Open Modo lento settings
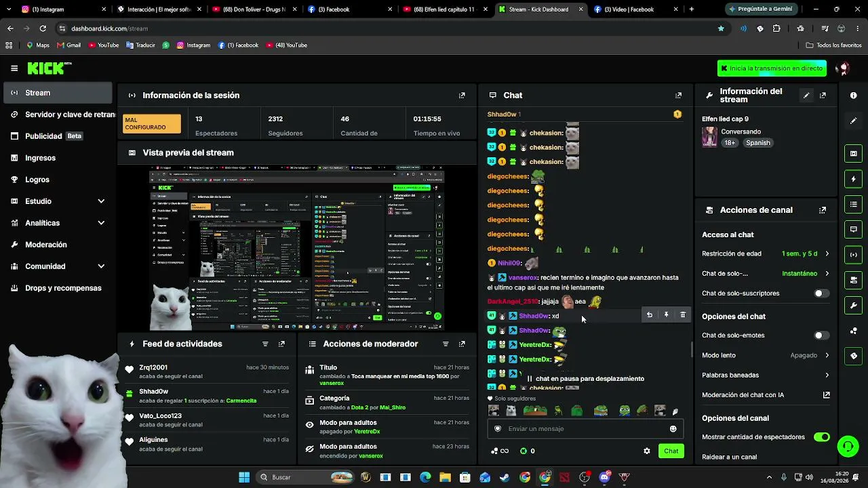Image resolution: width=868 pixels, height=488 pixels. tap(766, 355)
